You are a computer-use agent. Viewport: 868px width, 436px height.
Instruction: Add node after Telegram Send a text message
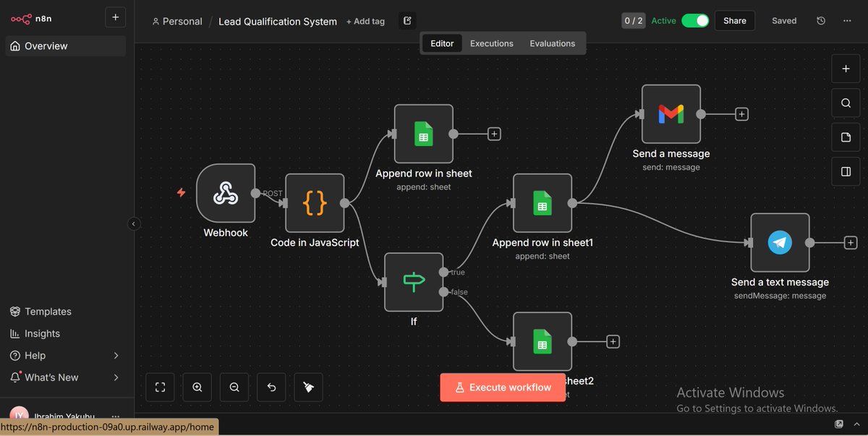(x=851, y=243)
